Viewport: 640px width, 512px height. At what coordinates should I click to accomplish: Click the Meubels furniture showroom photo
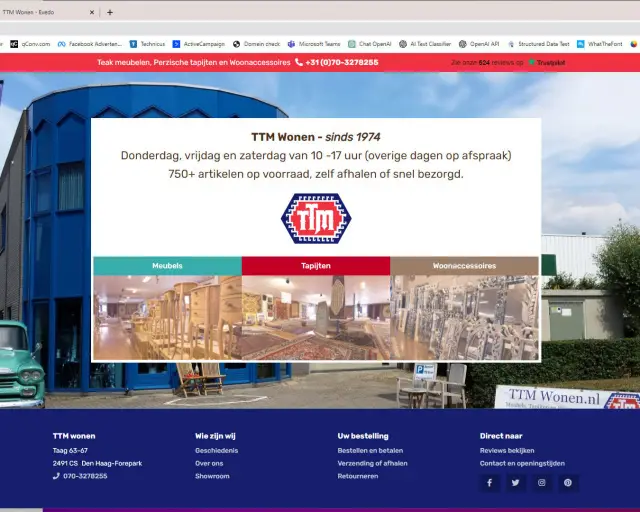[167, 318]
